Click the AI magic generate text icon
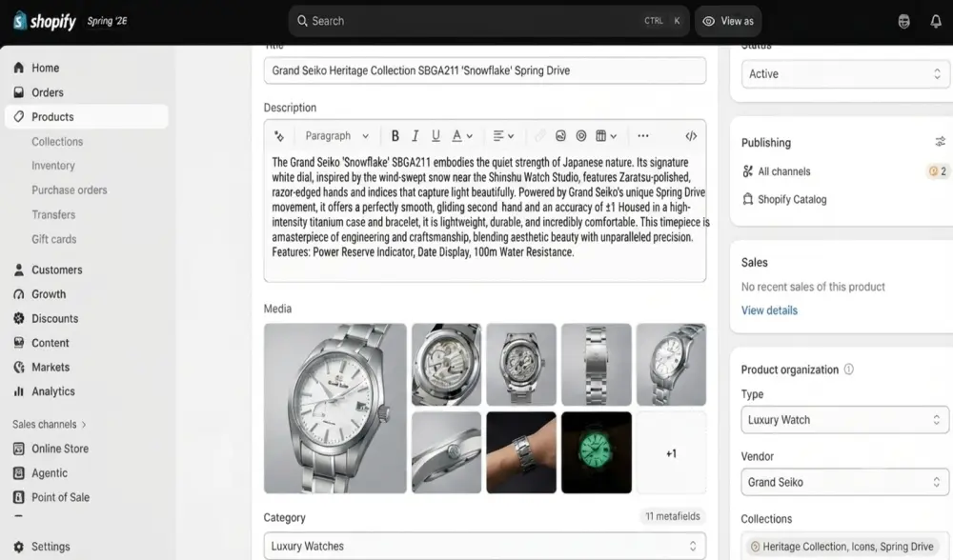 (279, 136)
